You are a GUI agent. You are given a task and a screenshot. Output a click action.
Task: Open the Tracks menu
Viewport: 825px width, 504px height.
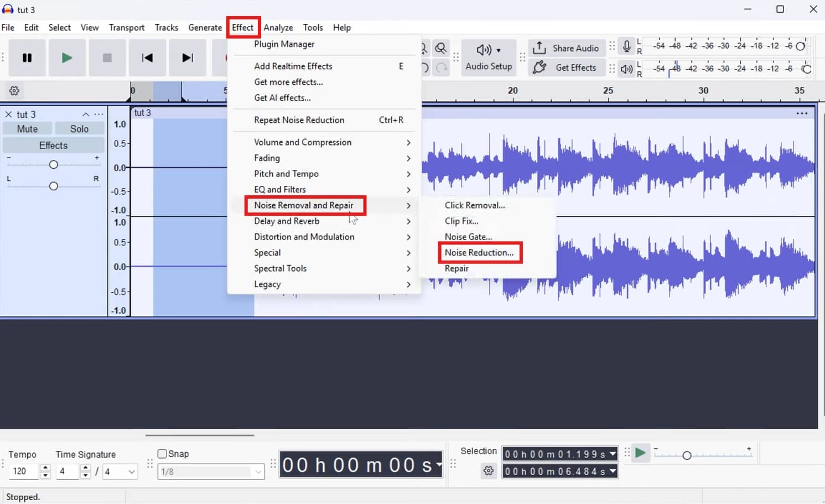(167, 28)
